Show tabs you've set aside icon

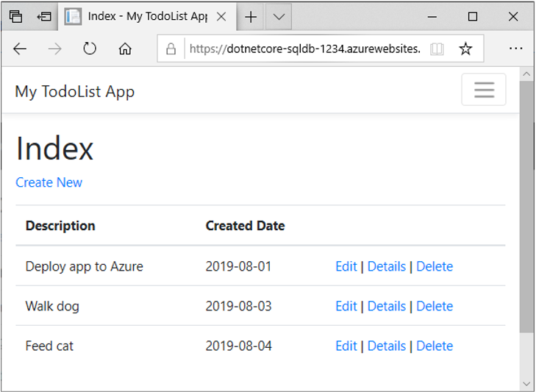pyautogui.click(x=15, y=16)
